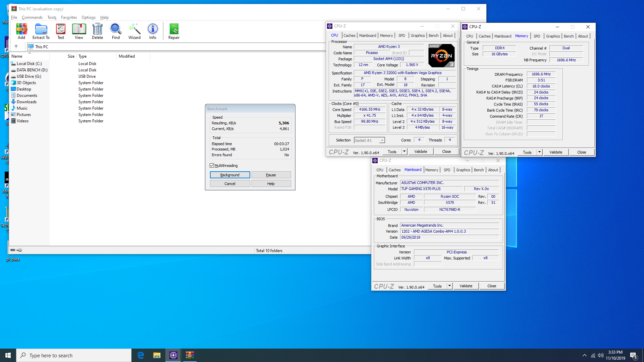Click Tools button in Mainboard CPU-Z window

tap(437, 286)
